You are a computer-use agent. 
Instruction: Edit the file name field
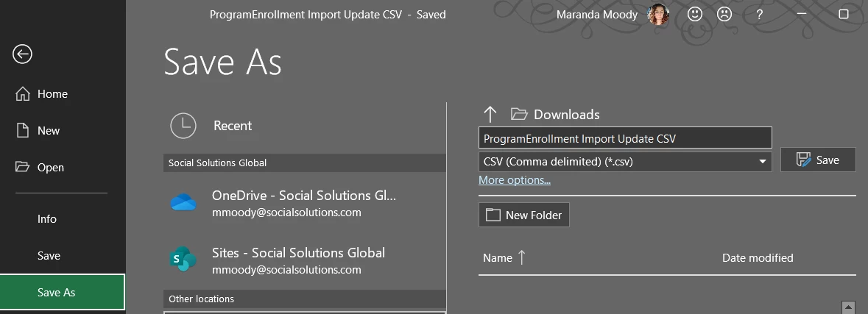pos(625,138)
